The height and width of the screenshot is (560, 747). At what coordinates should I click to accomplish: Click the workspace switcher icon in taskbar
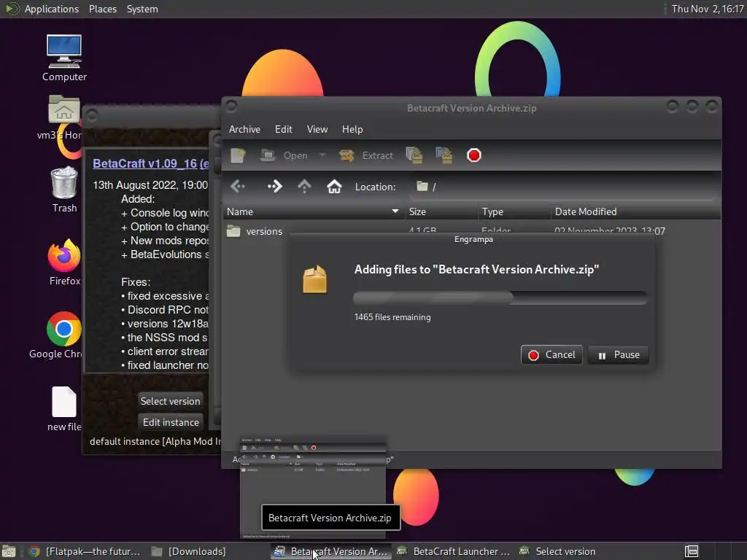coord(692,551)
